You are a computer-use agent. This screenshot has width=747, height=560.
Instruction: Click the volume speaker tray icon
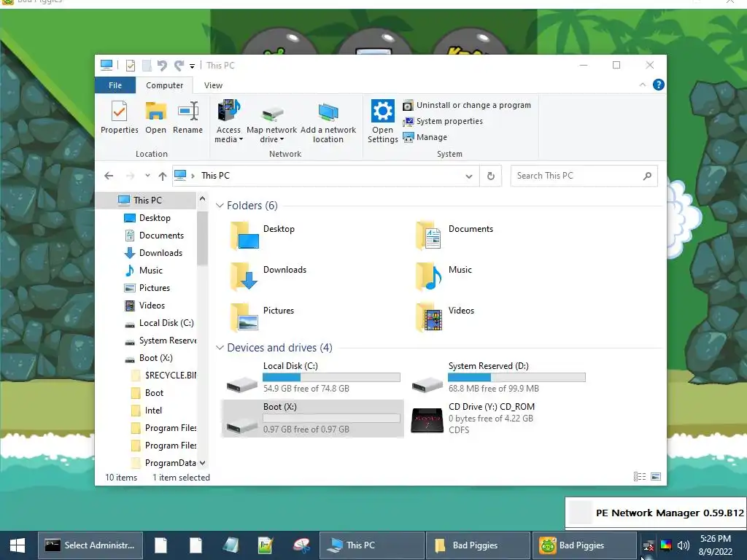click(683, 545)
